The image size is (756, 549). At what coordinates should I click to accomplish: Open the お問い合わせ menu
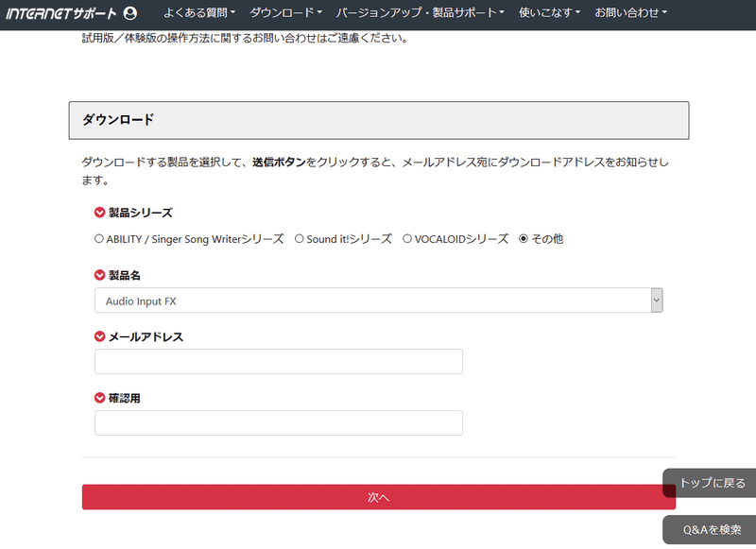(x=630, y=13)
